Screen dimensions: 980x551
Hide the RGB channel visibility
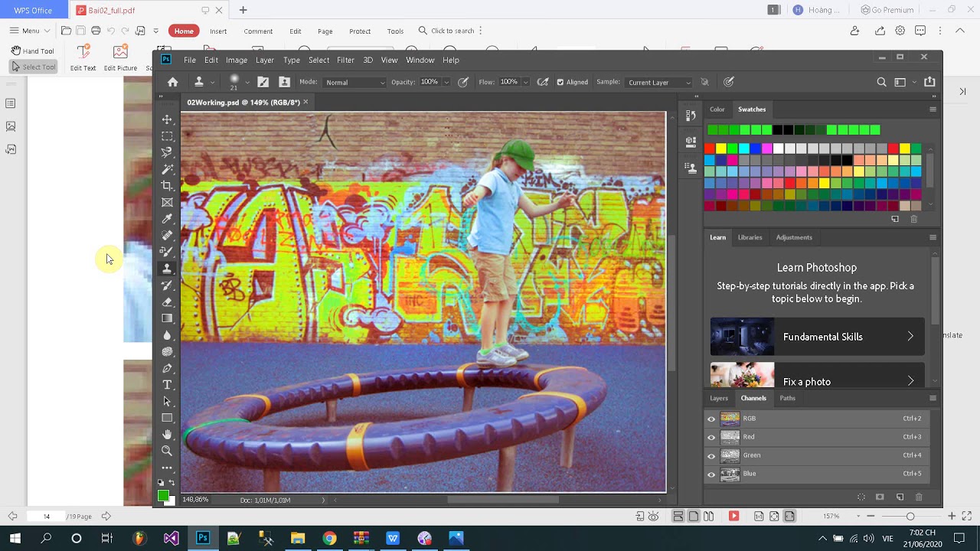coord(711,419)
